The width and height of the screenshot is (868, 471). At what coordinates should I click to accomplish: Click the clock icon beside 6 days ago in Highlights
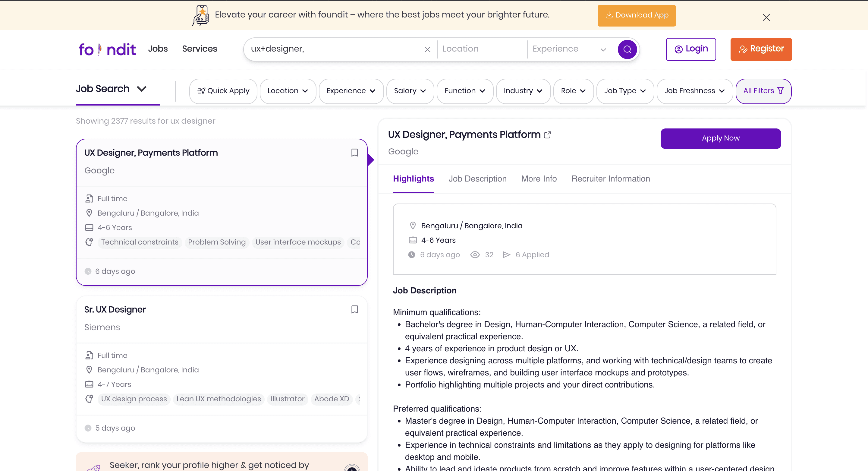(411, 254)
